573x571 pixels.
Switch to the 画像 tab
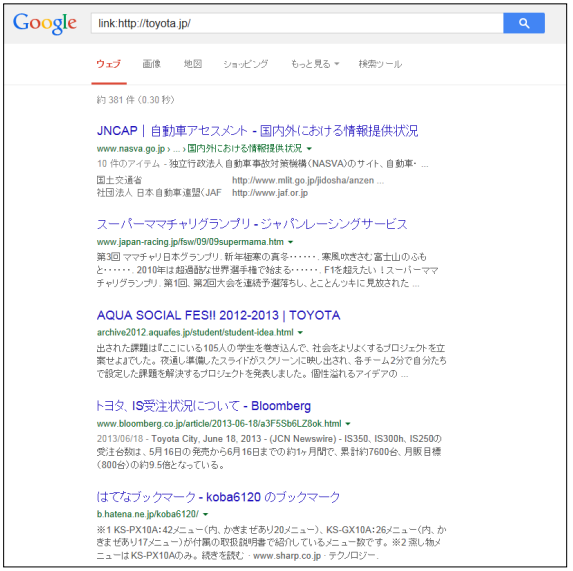(x=151, y=64)
